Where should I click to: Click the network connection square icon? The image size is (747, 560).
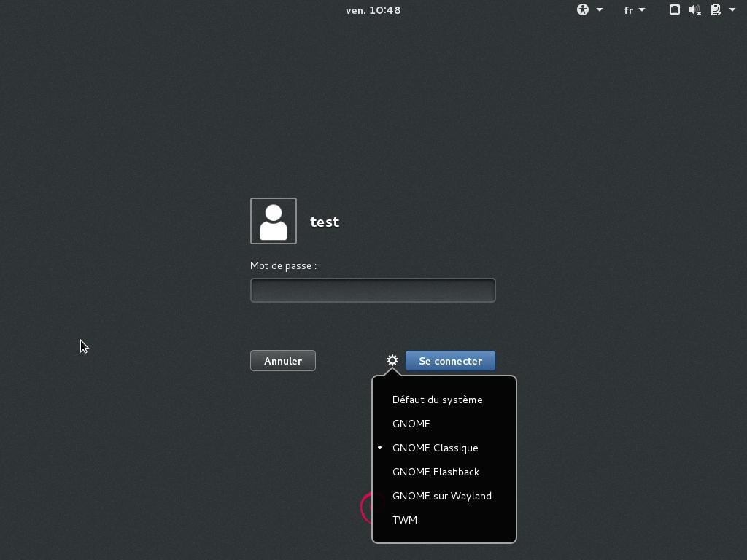pyautogui.click(x=675, y=10)
